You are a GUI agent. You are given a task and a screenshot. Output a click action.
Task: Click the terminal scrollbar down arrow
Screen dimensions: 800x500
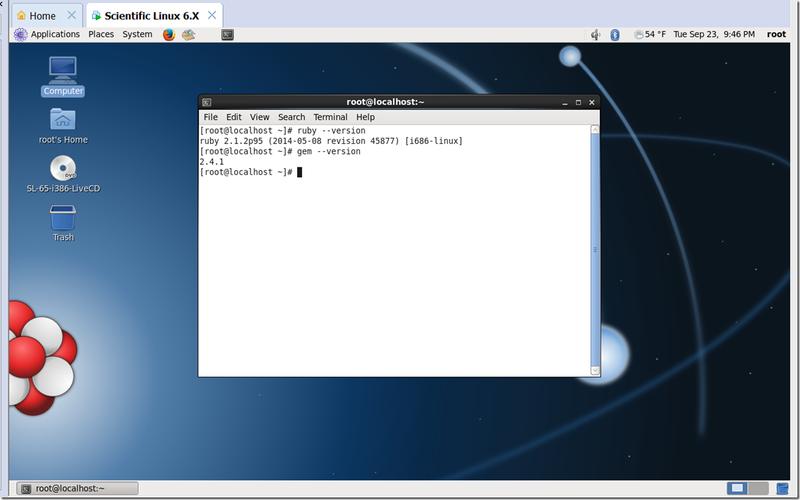click(x=595, y=370)
